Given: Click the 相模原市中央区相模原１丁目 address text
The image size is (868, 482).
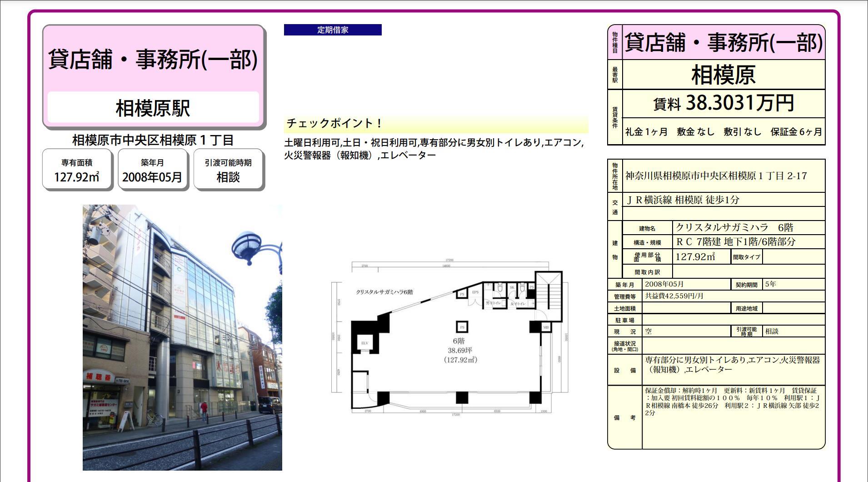Looking at the screenshot, I should pyautogui.click(x=153, y=140).
